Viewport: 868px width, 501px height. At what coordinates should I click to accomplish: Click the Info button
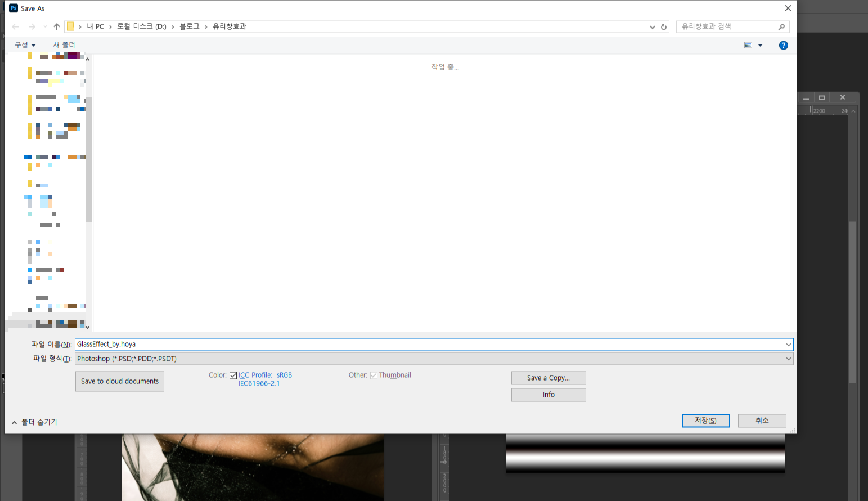[x=548, y=395]
